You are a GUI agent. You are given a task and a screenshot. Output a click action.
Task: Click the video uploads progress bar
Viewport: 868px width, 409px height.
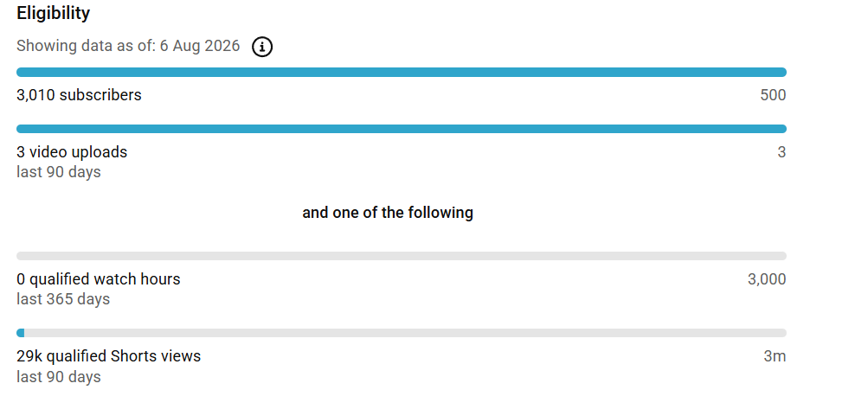tap(402, 129)
